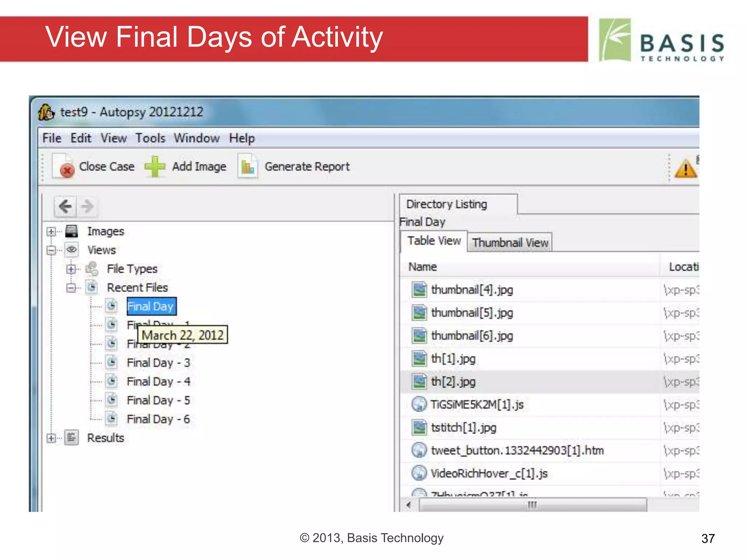Screen dimensions: 747x560
Task: Select the Table View tab
Action: point(434,241)
